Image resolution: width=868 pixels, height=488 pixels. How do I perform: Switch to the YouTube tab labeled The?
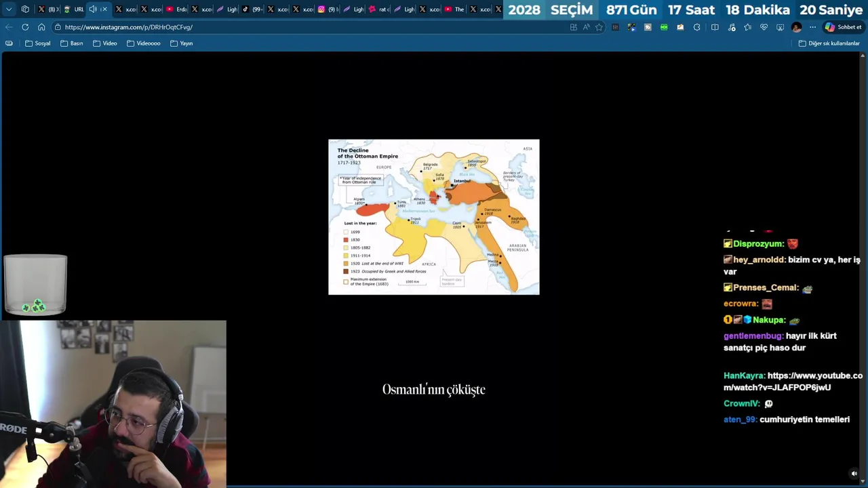tap(454, 9)
